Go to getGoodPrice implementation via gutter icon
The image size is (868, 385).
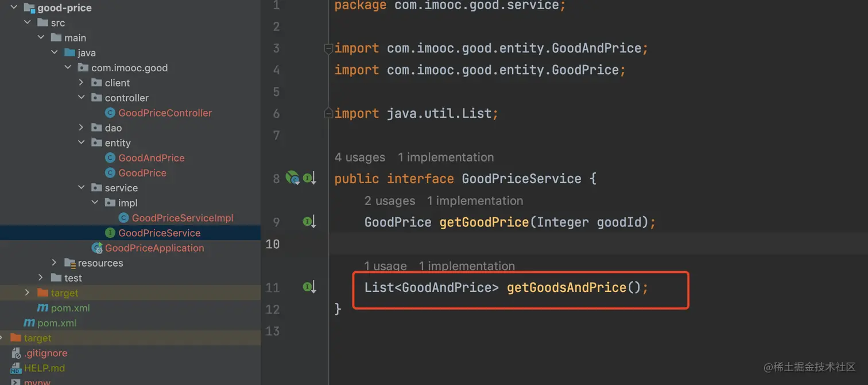click(309, 222)
